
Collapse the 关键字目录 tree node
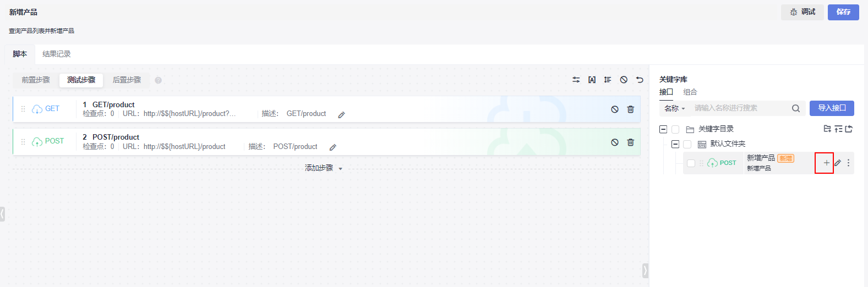663,129
